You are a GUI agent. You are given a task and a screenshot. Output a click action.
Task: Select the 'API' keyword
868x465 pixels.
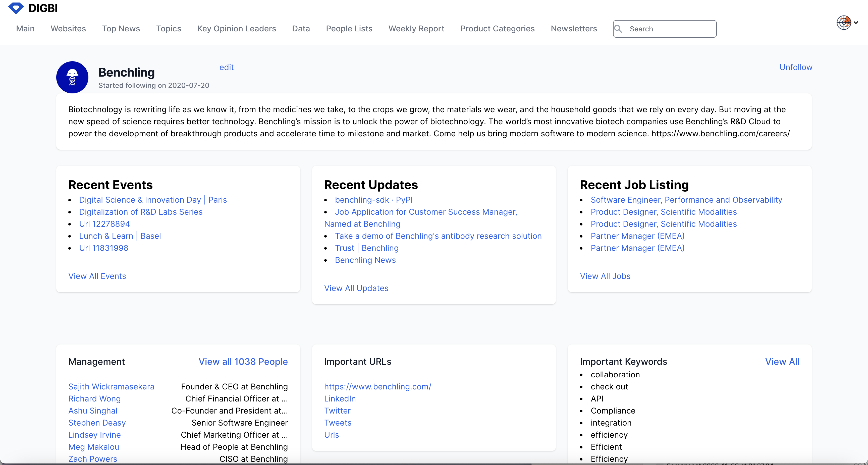(597, 399)
